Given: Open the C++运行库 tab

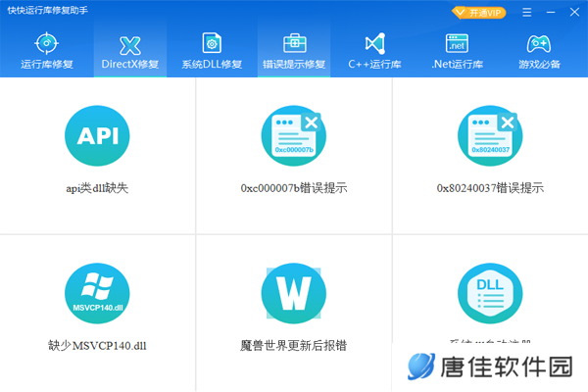Looking at the screenshot, I should (x=374, y=50).
